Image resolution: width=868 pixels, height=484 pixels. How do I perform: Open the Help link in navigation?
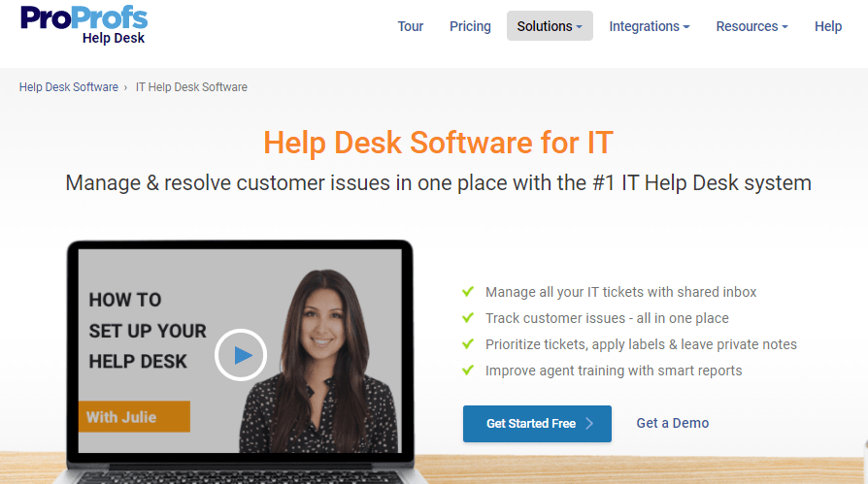(828, 26)
